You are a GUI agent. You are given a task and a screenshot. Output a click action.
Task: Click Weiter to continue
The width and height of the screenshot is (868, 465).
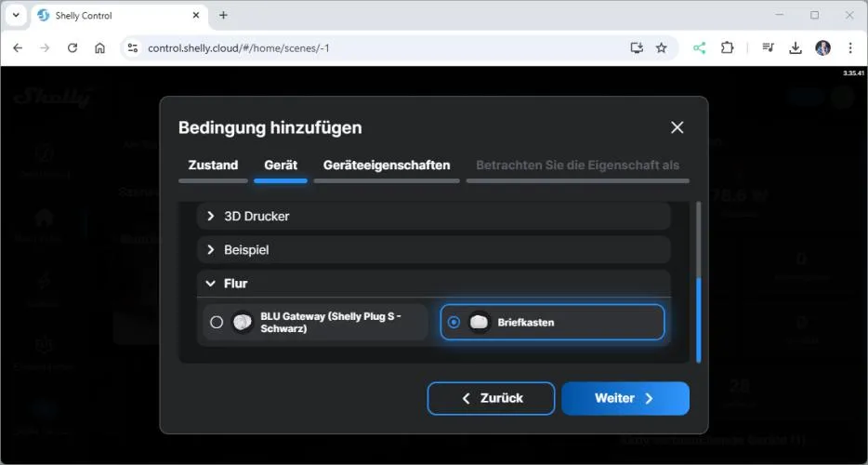pyautogui.click(x=625, y=398)
